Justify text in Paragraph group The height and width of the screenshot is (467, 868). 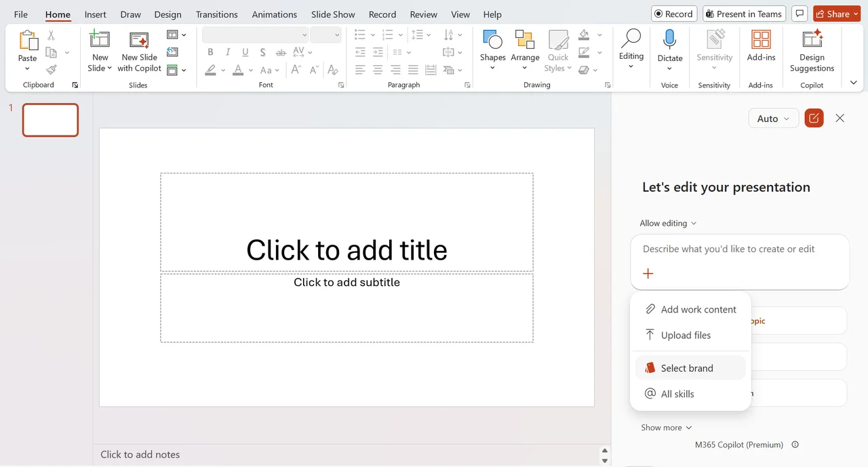tap(413, 70)
